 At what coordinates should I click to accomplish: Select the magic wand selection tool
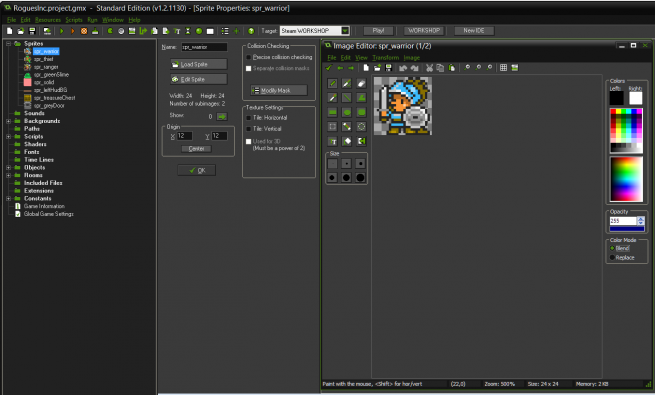[347, 126]
